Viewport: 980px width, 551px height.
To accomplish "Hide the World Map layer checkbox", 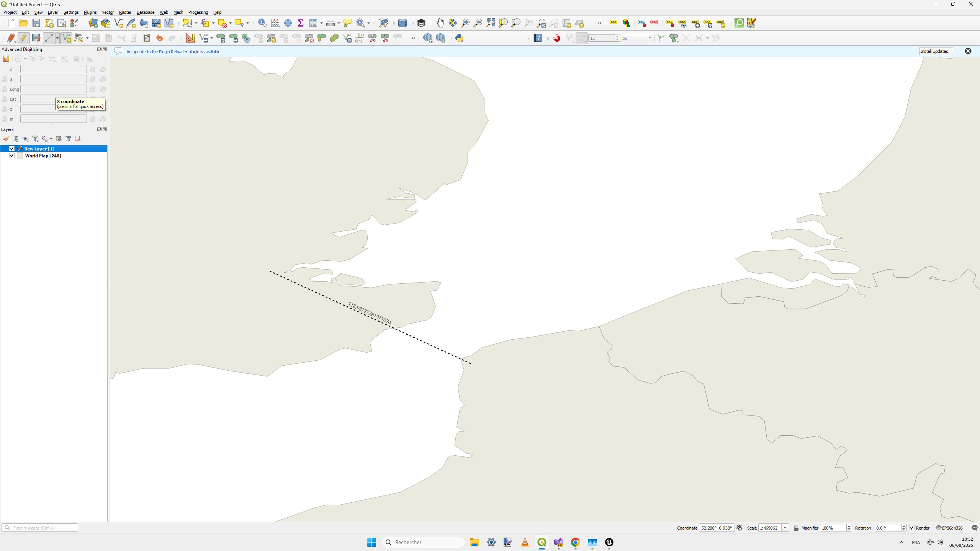I will pos(12,156).
